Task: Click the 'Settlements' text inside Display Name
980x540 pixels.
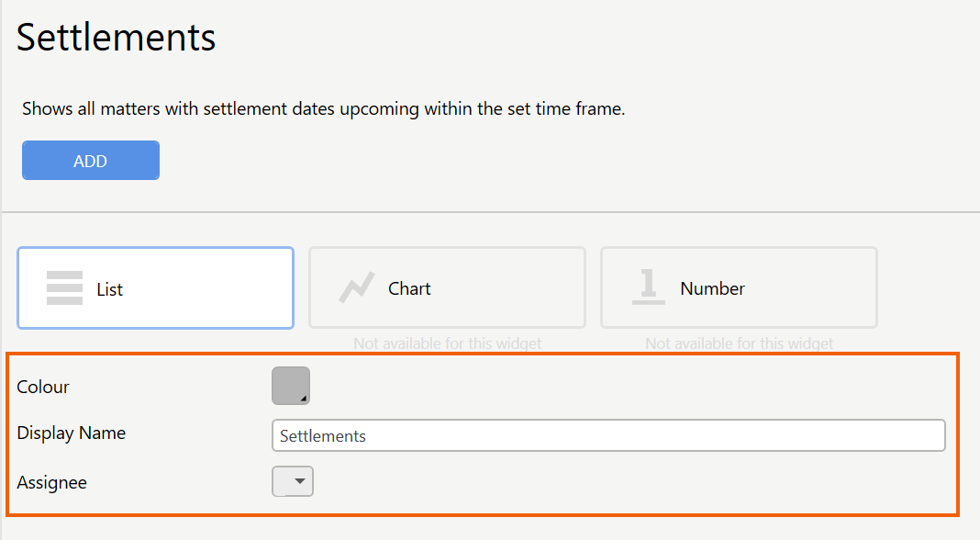Action: 322,436
